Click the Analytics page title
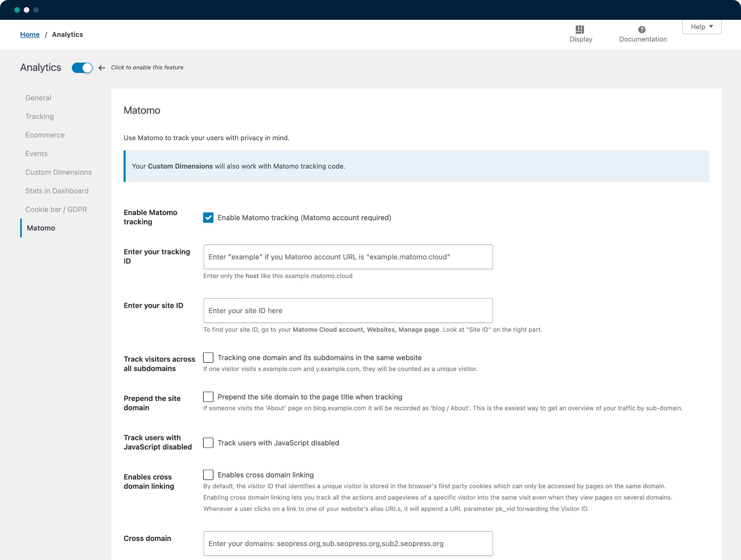 point(41,68)
